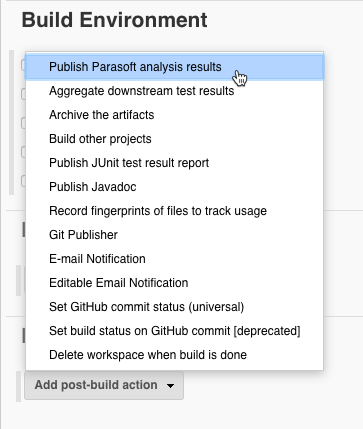This screenshot has width=363, height=429.
Task: Click the arrow on Add post-build action
Action: tap(170, 386)
